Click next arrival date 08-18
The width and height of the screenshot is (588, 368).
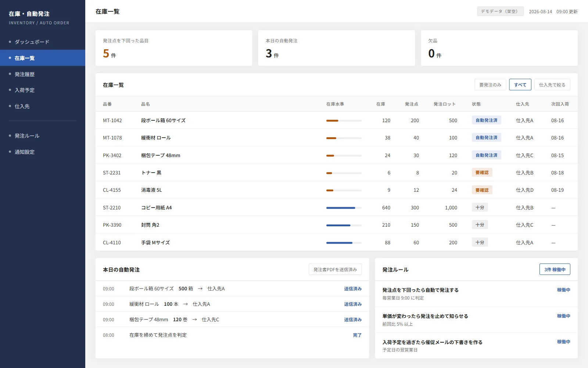(557, 173)
